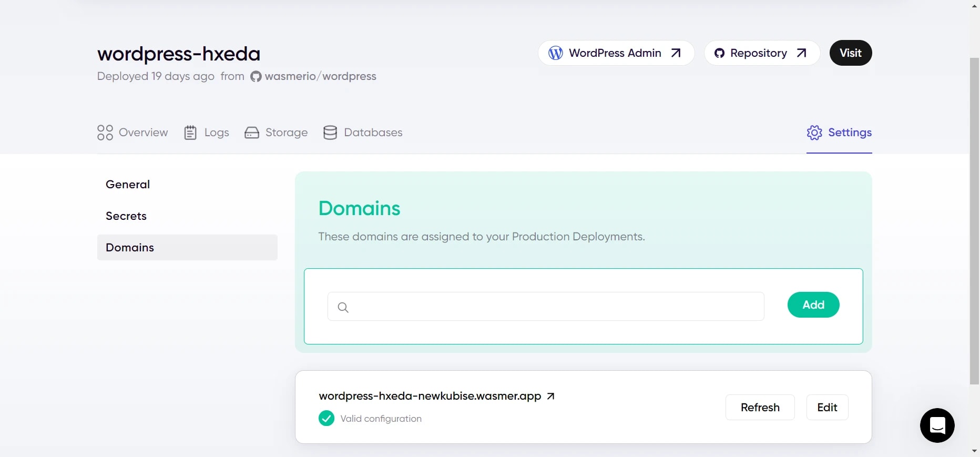Click the Storage drive icon
This screenshot has height=457, width=980.
point(252,133)
